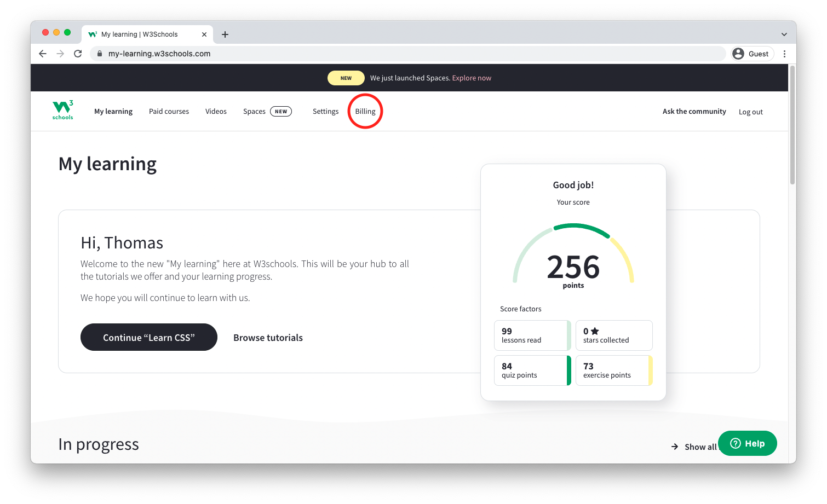The height and width of the screenshot is (504, 827).
Task: Click Ask the community link
Action: pyautogui.click(x=694, y=112)
